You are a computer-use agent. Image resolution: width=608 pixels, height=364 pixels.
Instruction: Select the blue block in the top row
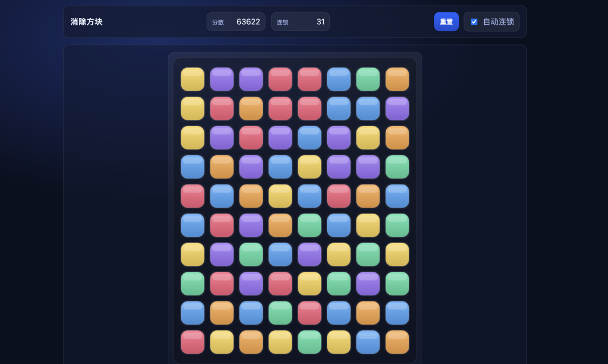point(338,79)
